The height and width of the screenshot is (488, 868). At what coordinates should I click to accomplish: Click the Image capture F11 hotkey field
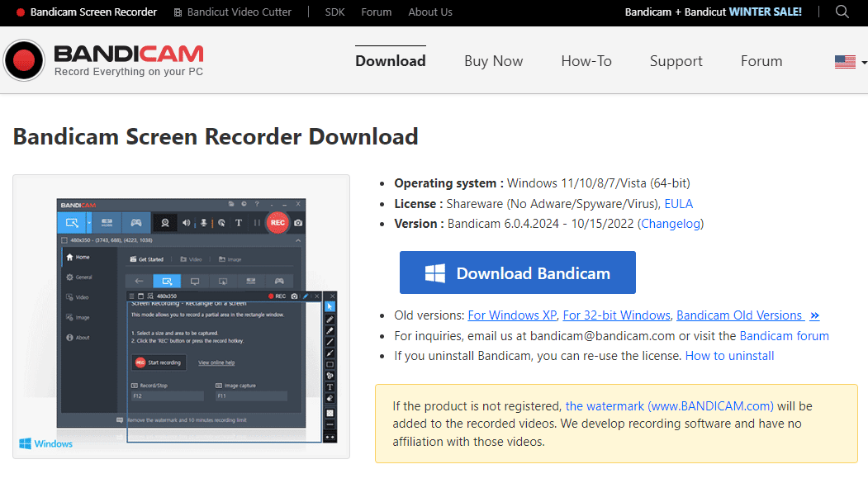pyautogui.click(x=252, y=396)
